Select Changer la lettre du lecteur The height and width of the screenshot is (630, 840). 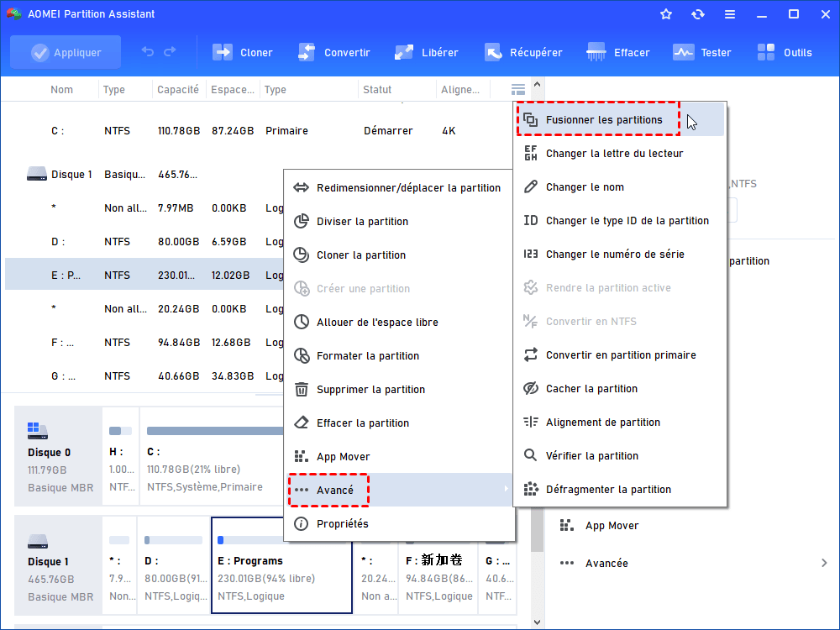pyautogui.click(x=620, y=153)
